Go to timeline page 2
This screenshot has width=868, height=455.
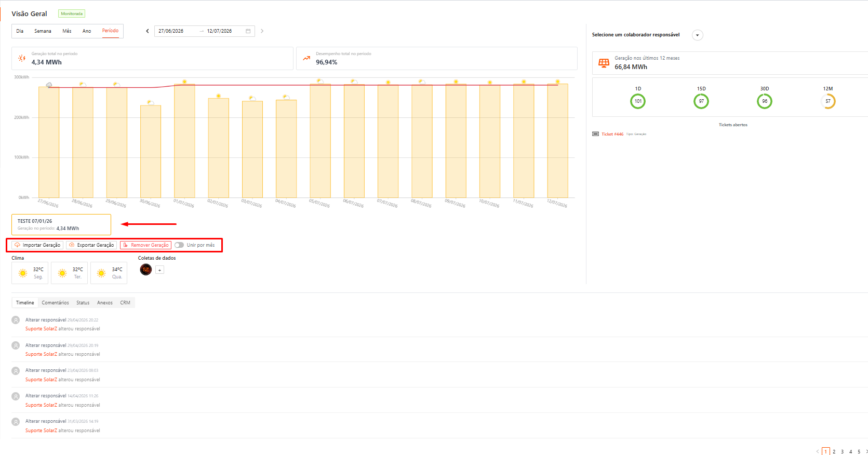tap(834, 452)
